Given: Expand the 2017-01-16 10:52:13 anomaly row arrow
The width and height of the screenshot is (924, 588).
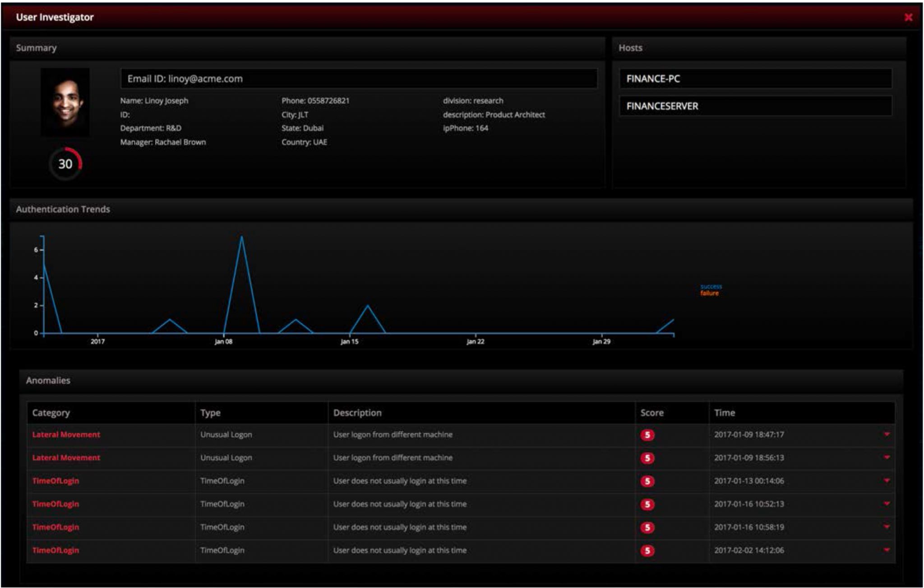Looking at the screenshot, I should 887,504.
